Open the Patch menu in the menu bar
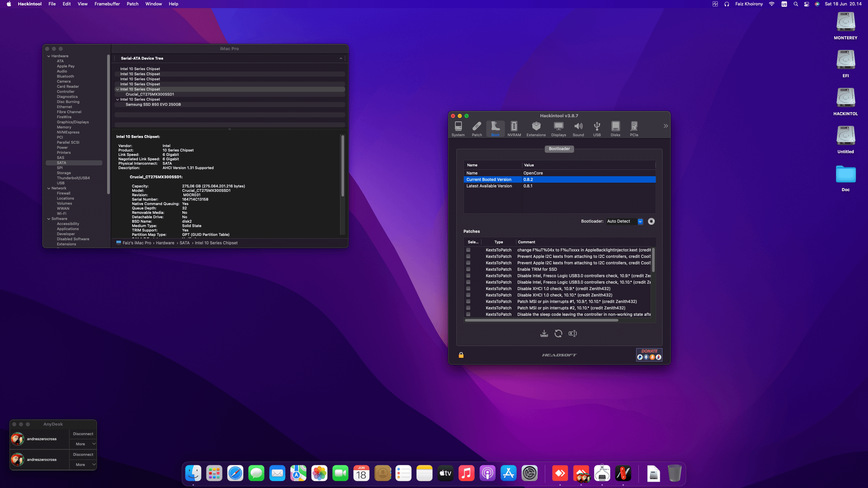Screen dimensions: 868x488 tap(132, 4)
